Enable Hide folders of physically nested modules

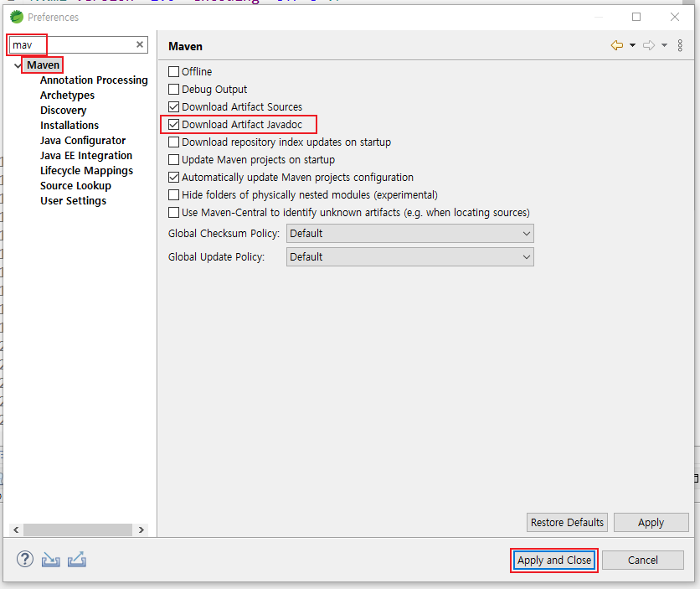173,194
